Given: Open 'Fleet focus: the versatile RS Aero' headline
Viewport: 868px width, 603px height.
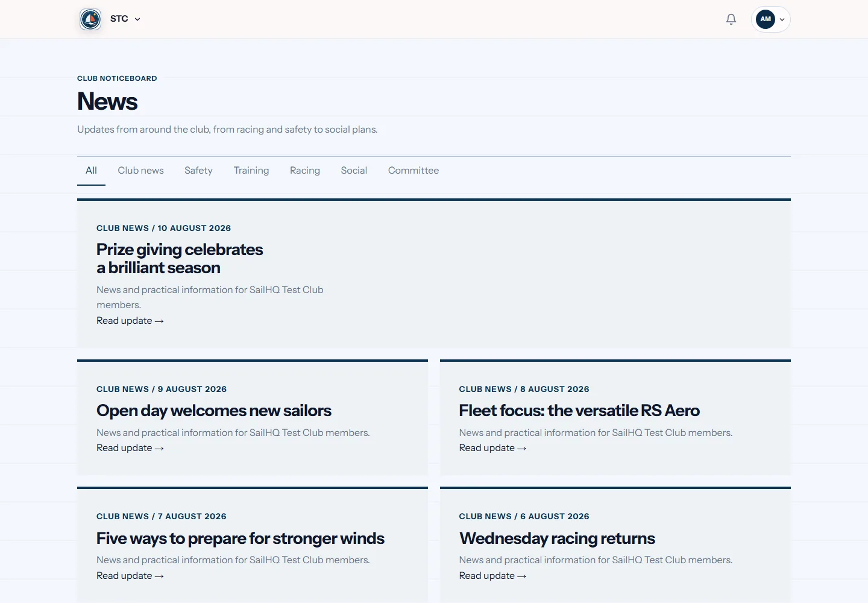Looking at the screenshot, I should 579,411.
